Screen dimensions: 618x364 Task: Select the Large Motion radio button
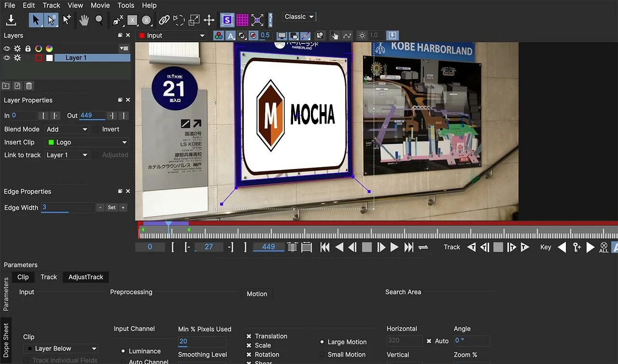(322, 342)
